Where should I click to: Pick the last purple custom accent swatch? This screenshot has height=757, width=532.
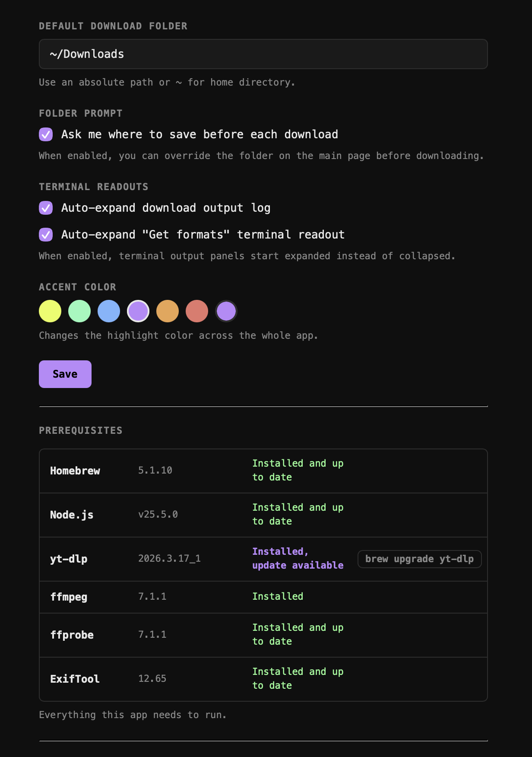point(226,311)
